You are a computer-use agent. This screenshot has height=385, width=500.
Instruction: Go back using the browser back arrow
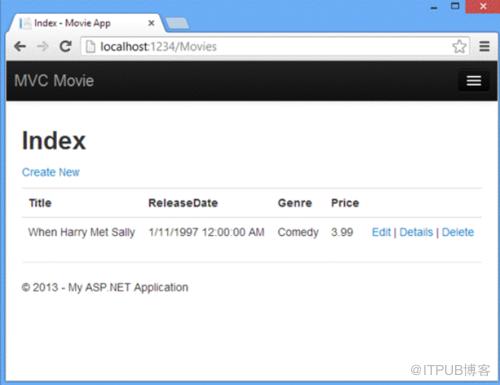[x=20, y=46]
